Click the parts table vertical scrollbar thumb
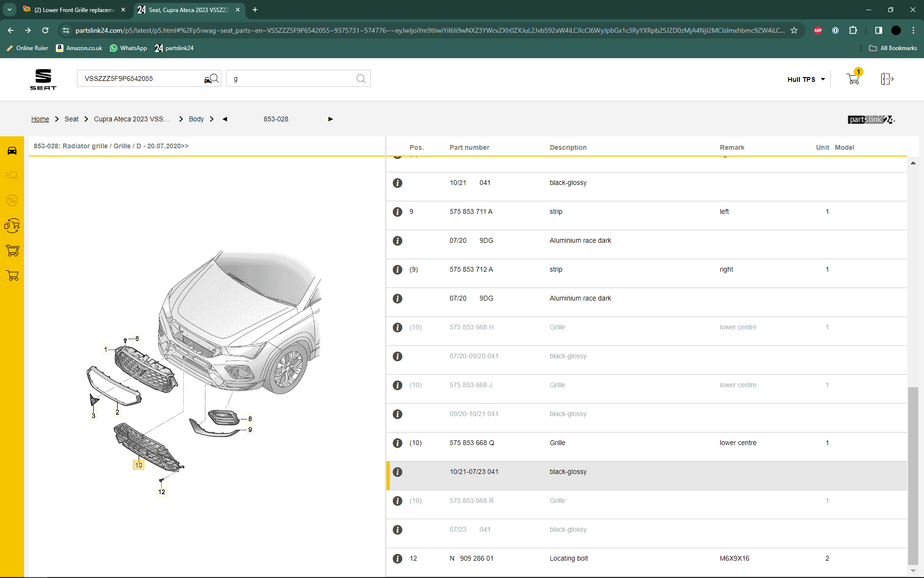This screenshot has height=578, width=924. tap(912, 474)
